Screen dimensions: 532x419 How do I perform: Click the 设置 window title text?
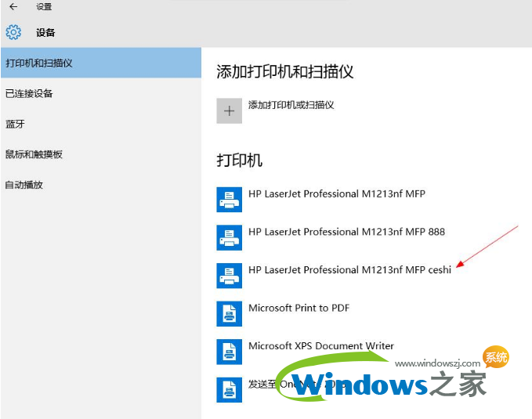click(44, 6)
